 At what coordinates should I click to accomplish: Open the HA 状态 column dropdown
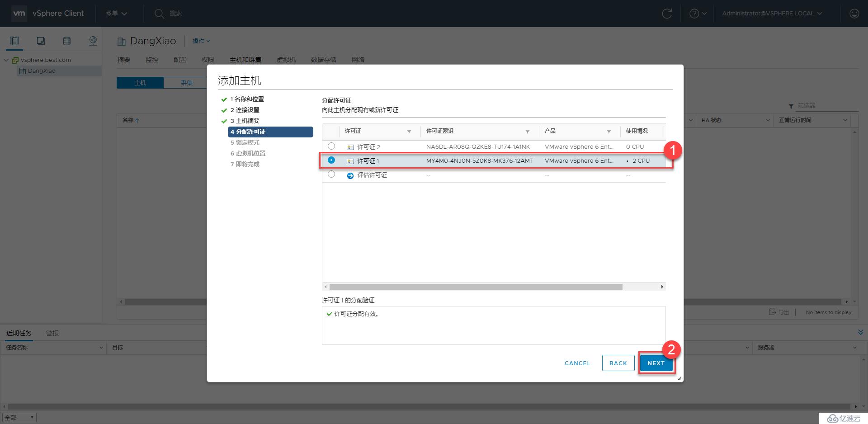[768, 120]
